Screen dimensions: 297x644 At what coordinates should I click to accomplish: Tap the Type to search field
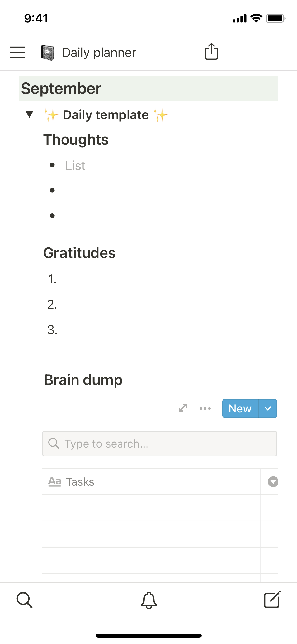[x=159, y=444]
